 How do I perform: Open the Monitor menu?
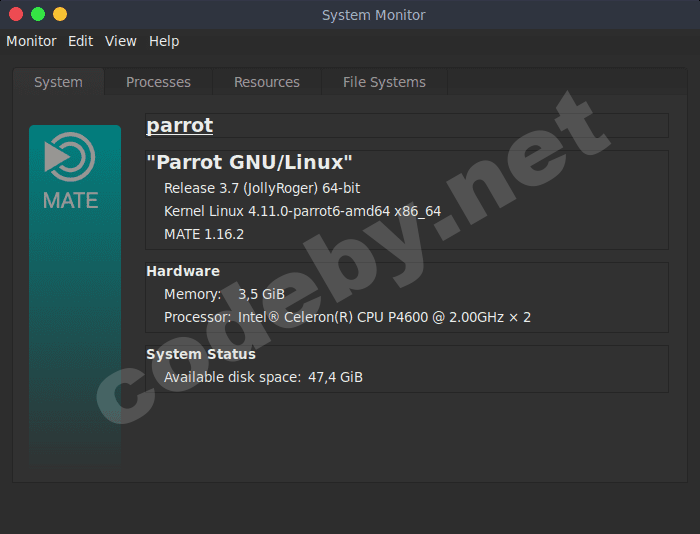31,41
